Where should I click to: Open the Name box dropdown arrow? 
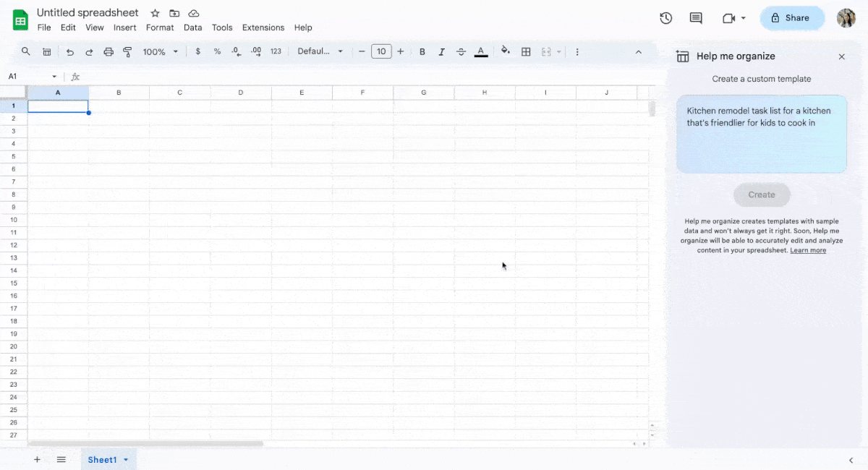(54, 77)
